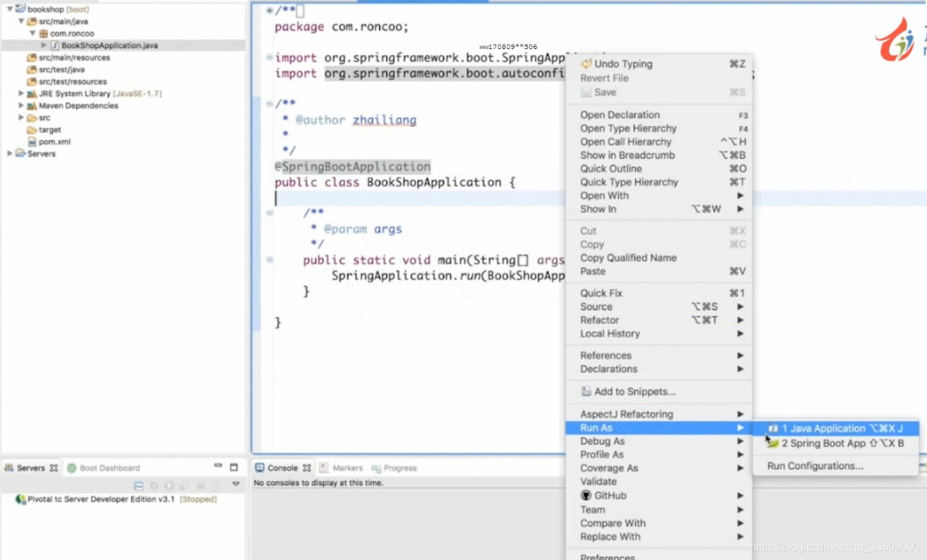Viewport: 927px width, 560px height.
Task: Select Open Declaration in the context menu
Action: tap(659, 115)
